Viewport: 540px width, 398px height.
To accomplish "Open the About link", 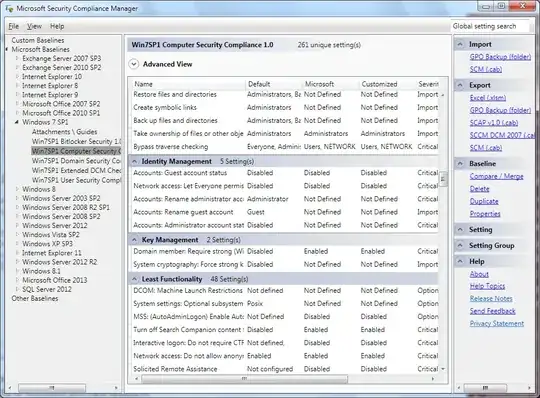I will pyautogui.click(x=479, y=274).
